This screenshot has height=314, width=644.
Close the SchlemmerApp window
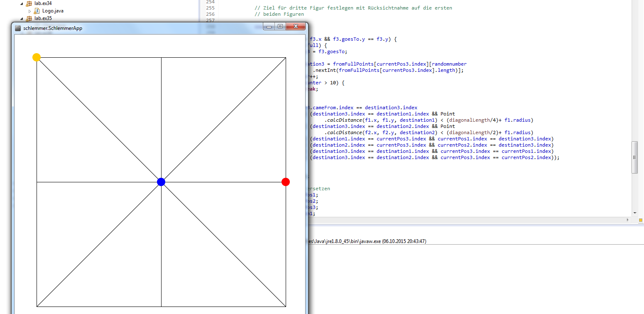point(296,27)
